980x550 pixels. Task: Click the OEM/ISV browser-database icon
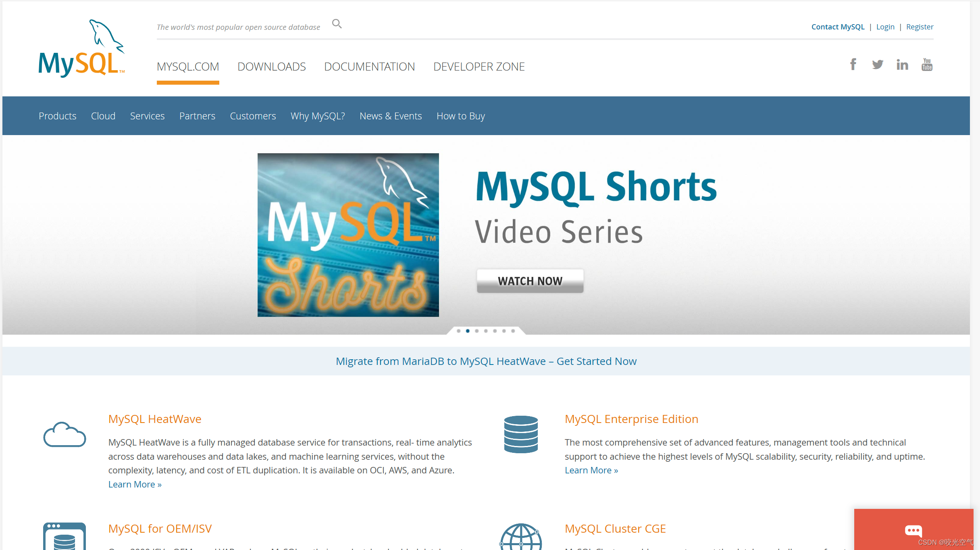(x=65, y=536)
